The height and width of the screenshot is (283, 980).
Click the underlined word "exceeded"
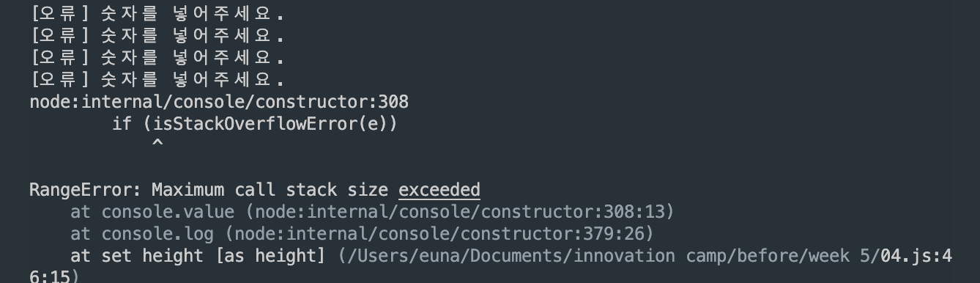(439, 190)
